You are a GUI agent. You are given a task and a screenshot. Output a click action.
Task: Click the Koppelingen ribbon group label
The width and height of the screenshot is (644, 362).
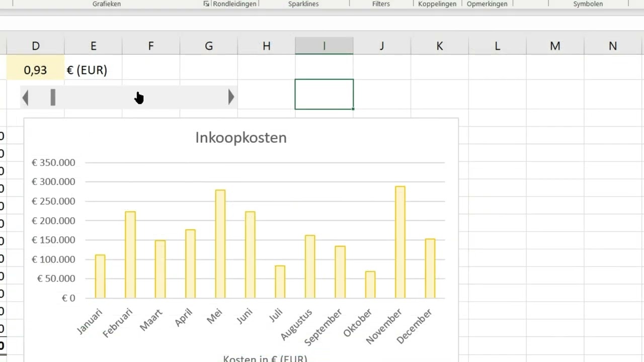437,4
